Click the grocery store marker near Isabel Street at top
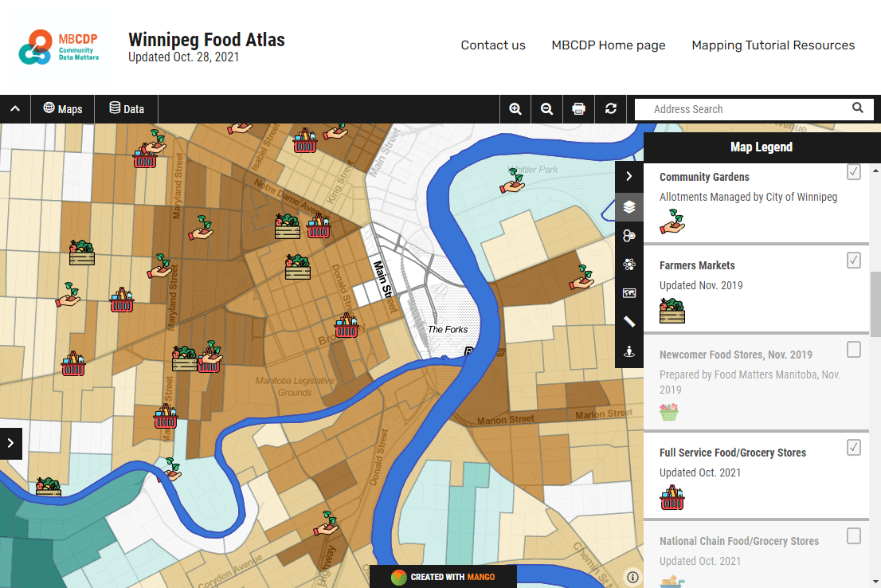 click(x=305, y=141)
